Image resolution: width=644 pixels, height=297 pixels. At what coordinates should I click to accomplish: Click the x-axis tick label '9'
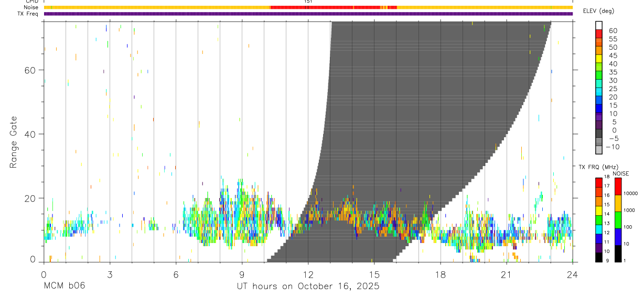point(242,274)
